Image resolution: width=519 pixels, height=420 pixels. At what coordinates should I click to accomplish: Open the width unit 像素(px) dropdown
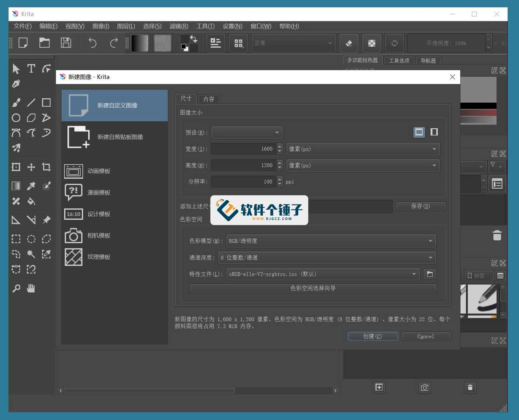point(363,149)
